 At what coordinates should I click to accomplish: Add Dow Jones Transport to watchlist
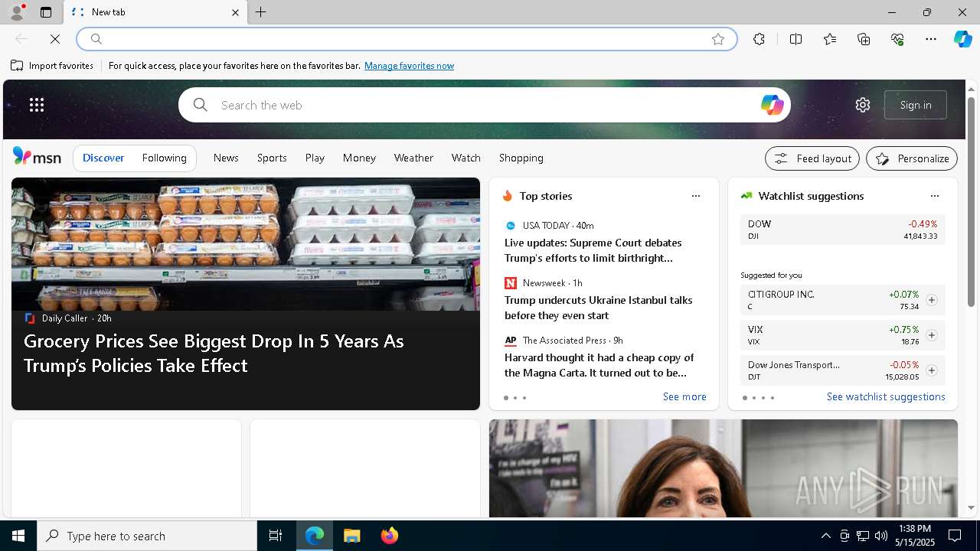point(932,370)
